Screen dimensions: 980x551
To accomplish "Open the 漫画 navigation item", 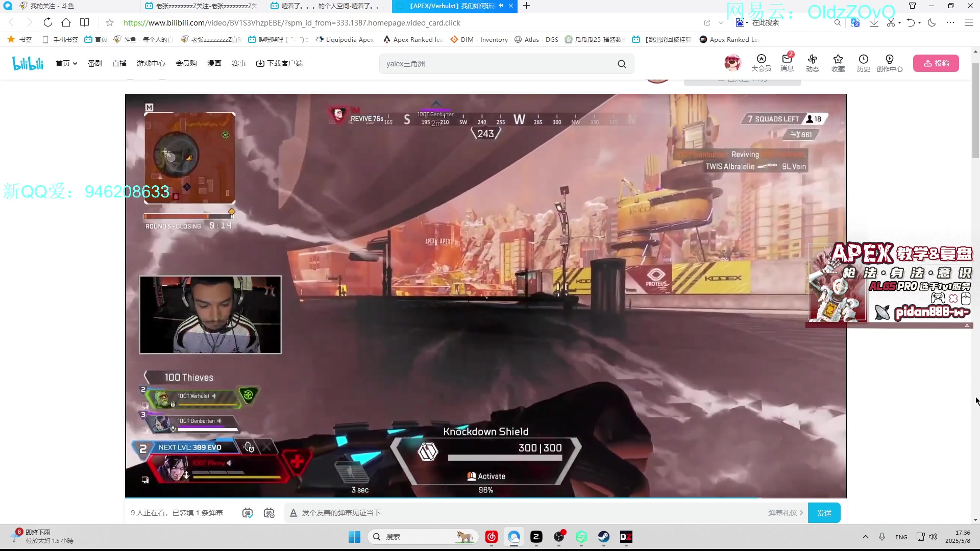I will 214,63.
